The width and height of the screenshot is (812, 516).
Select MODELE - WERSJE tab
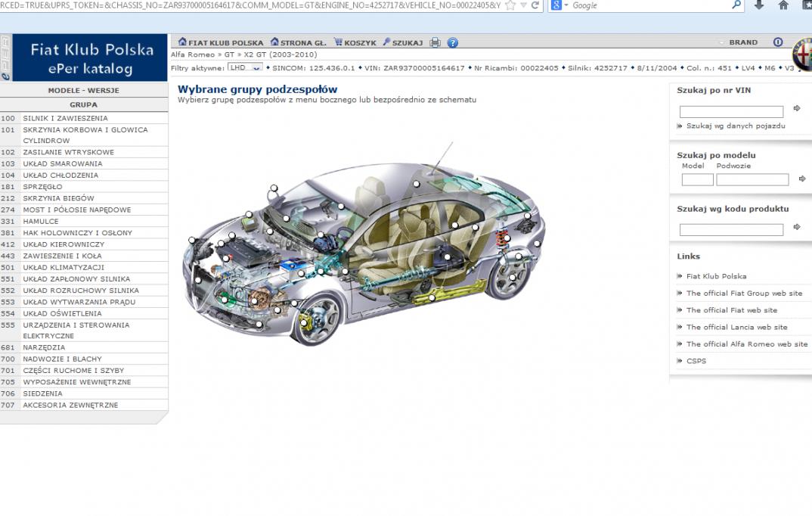click(x=84, y=90)
